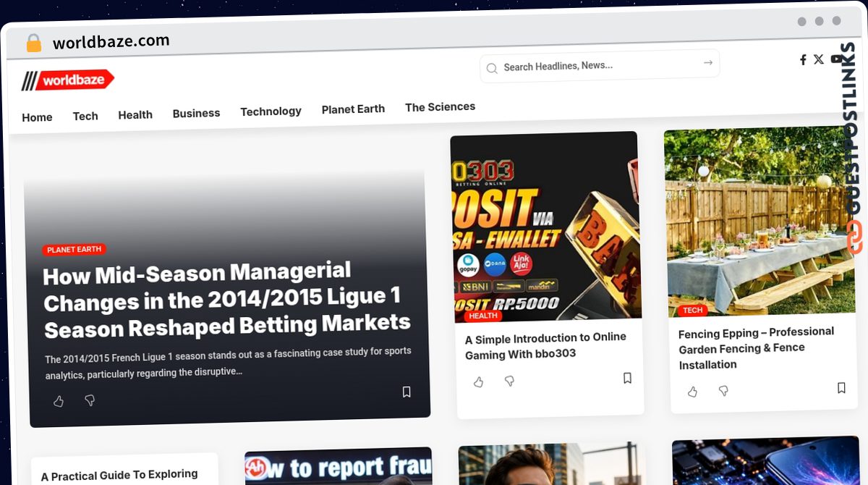Open the circuit board phone thumbnail
Viewport: 868px width, 485px height.
tap(767, 460)
